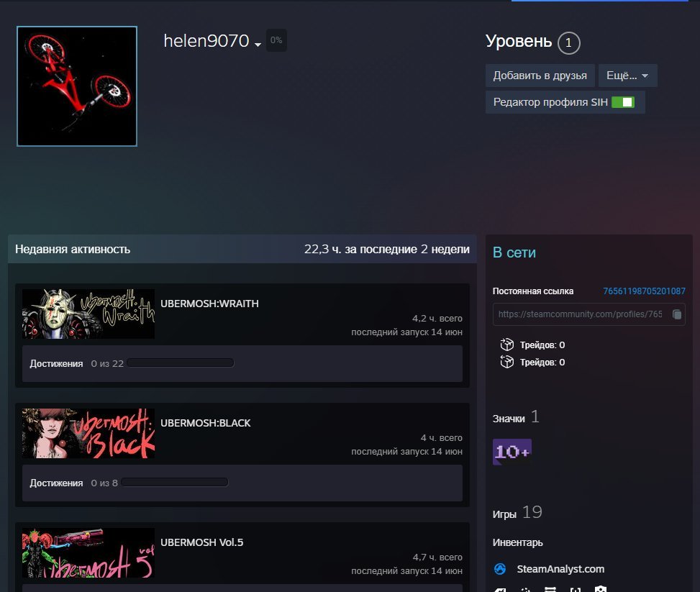This screenshot has width=700, height=592.
Task: Click the second "Трейдов: 0" cube icon
Action: tap(506, 362)
